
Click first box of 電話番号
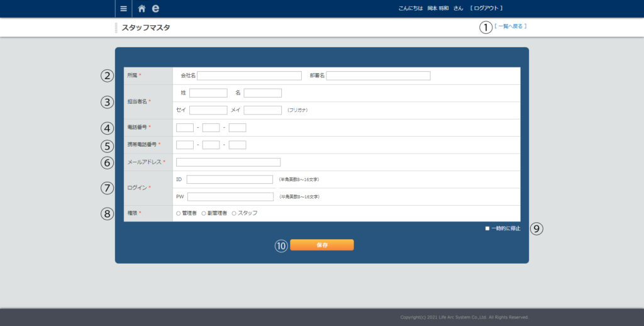coord(185,128)
